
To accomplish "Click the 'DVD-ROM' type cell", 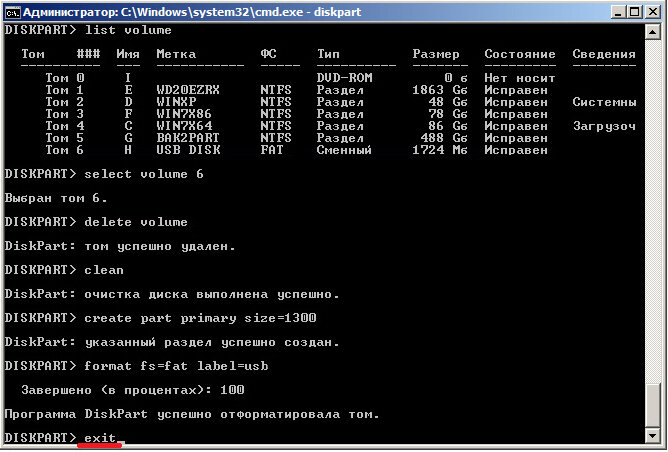I will (x=344, y=78).
